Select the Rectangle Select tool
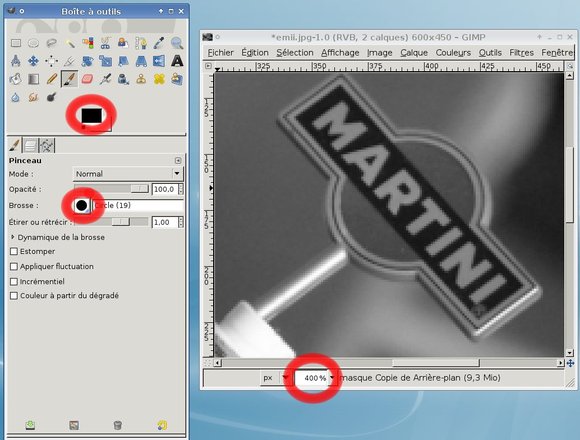Viewport: 580px width, 440px height. click(x=16, y=43)
